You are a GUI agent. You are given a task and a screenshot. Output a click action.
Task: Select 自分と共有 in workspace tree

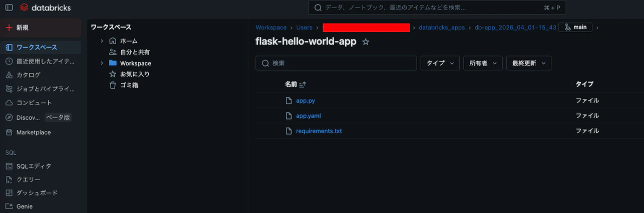point(135,52)
